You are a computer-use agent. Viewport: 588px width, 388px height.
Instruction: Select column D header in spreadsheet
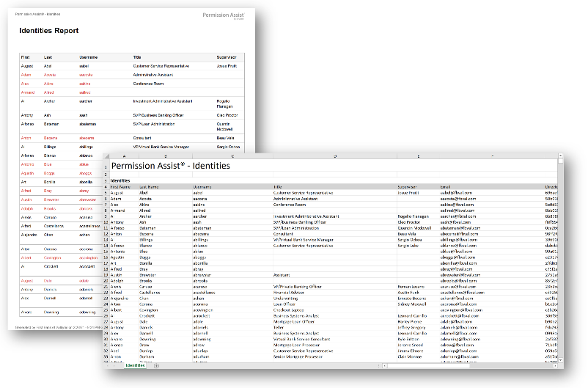pos(334,156)
